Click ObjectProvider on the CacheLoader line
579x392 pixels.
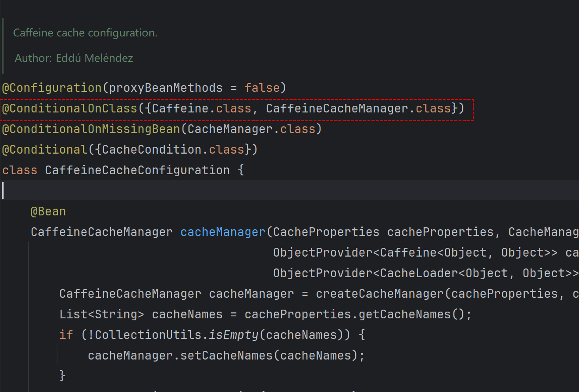click(x=323, y=273)
